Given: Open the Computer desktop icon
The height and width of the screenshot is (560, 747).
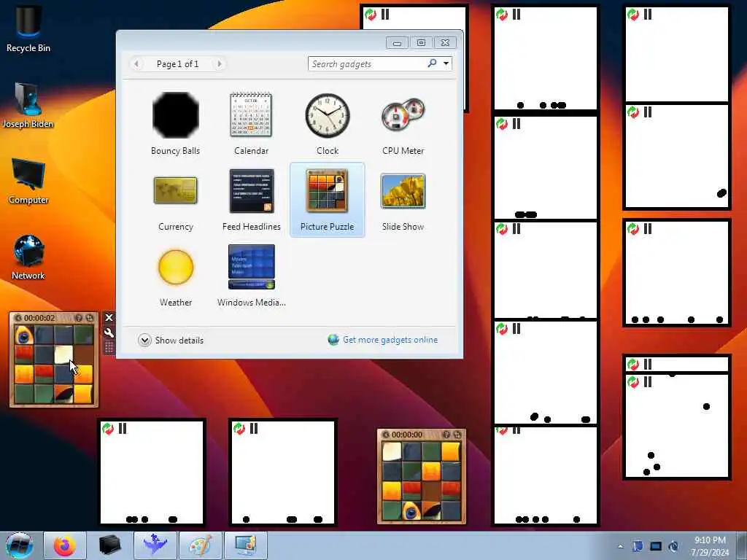Looking at the screenshot, I should (28, 182).
